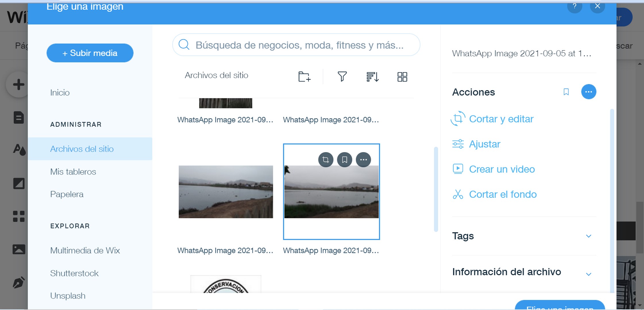Expand Información del archivo section
The width and height of the screenshot is (644, 310).
(588, 274)
